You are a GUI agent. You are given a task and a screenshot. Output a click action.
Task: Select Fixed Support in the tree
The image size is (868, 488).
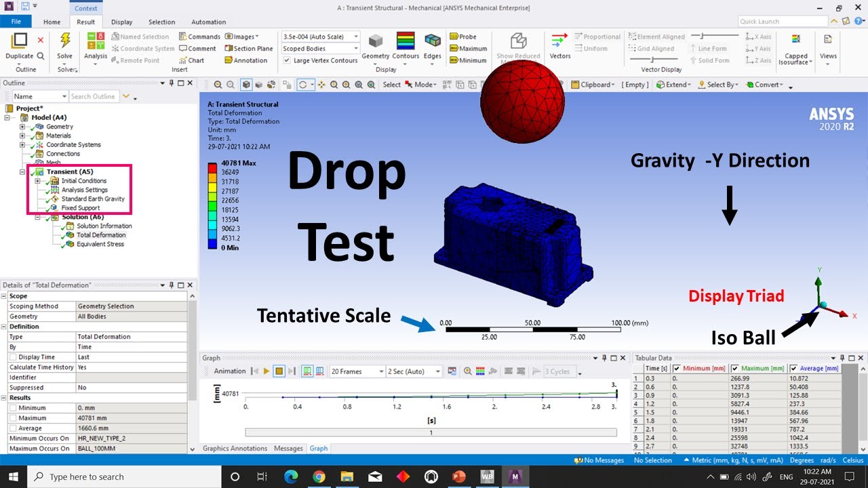[x=80, y=208]
